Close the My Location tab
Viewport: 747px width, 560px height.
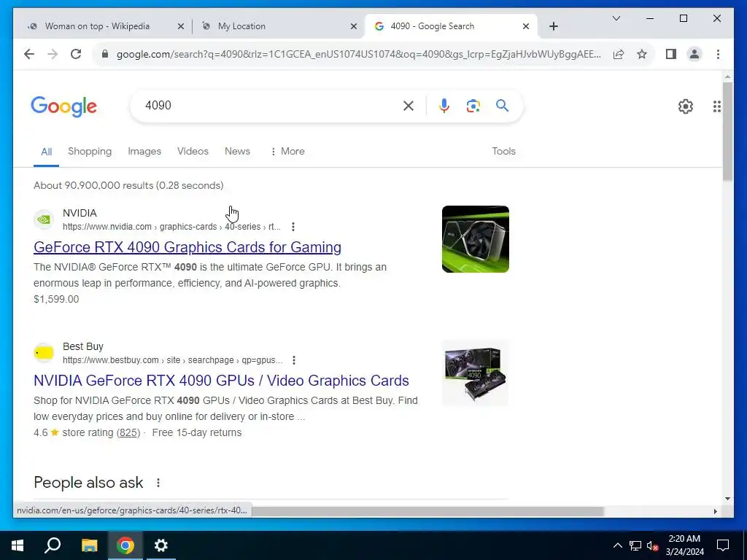coord(354,26)
